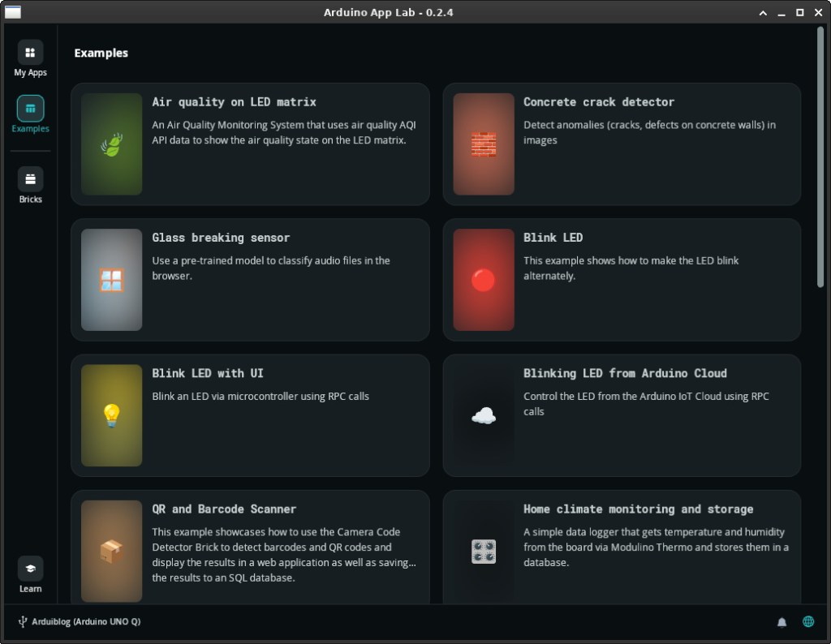Select the Blinking LED from Arduino Cloud title
The height and width of the screenshot is (644, 831).
(625, 373)
